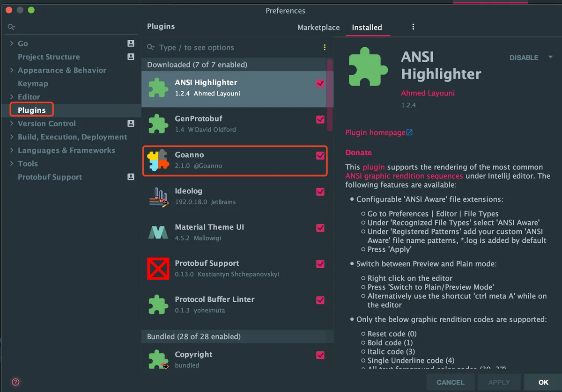Click the Help question mark icon
This screenshot has height=392, width=562.
[x=15, y=382]
